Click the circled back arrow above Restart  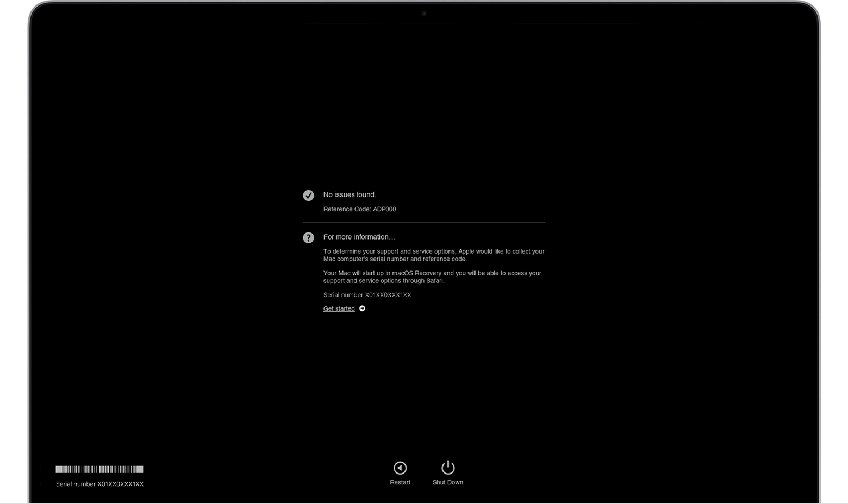click(x=400, y=468)
